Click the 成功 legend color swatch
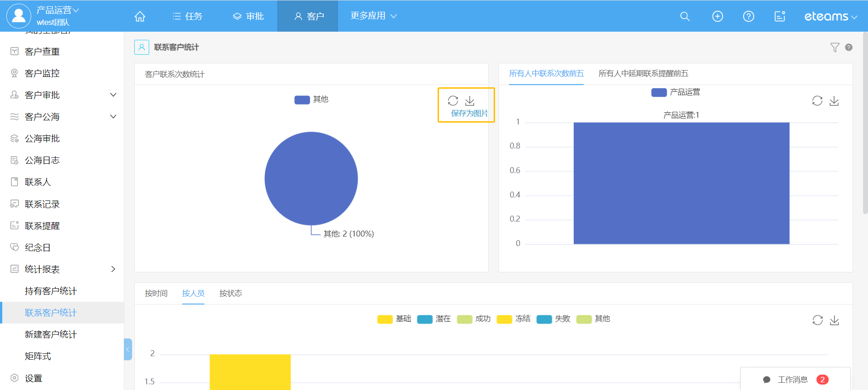868x390 pixels. (464, 319)
